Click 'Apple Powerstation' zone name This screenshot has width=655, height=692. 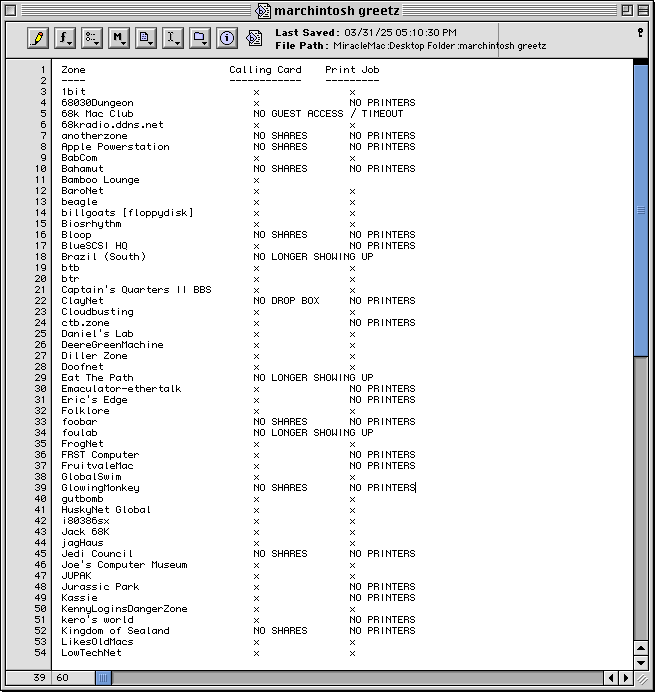(x=115, y=147)
